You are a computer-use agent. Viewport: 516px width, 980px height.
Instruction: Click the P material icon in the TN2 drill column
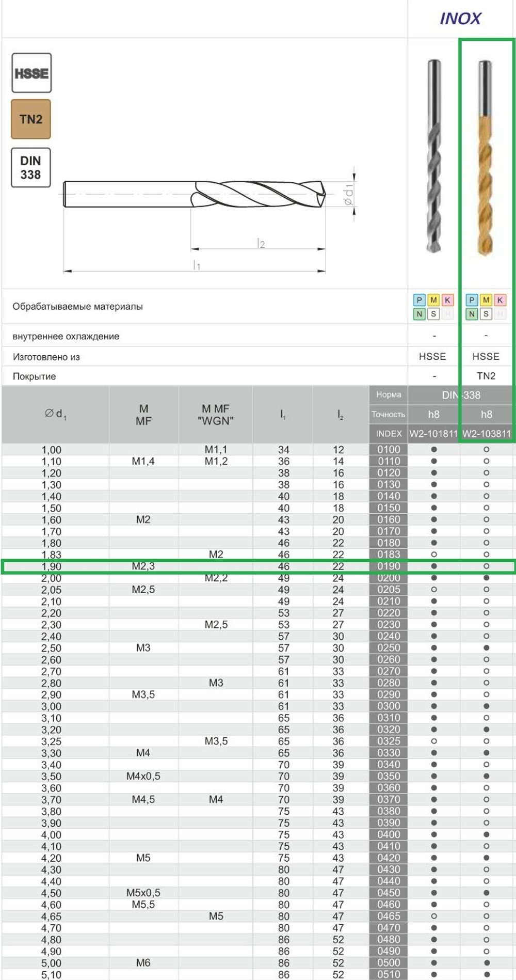[x=472, y=300]
